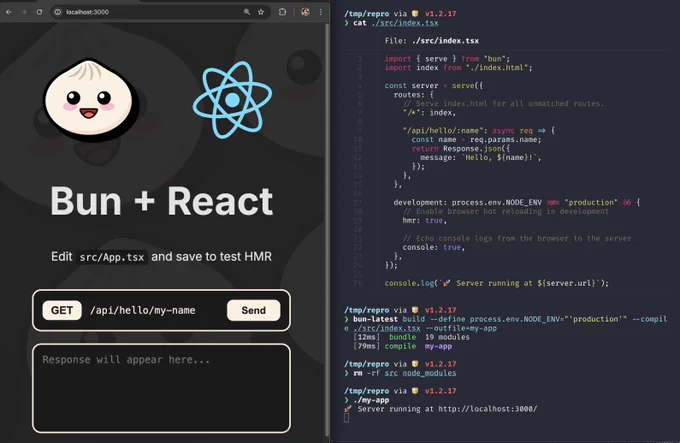
Task: Click the 'console: true,' code line
Action: coord(434,248)
